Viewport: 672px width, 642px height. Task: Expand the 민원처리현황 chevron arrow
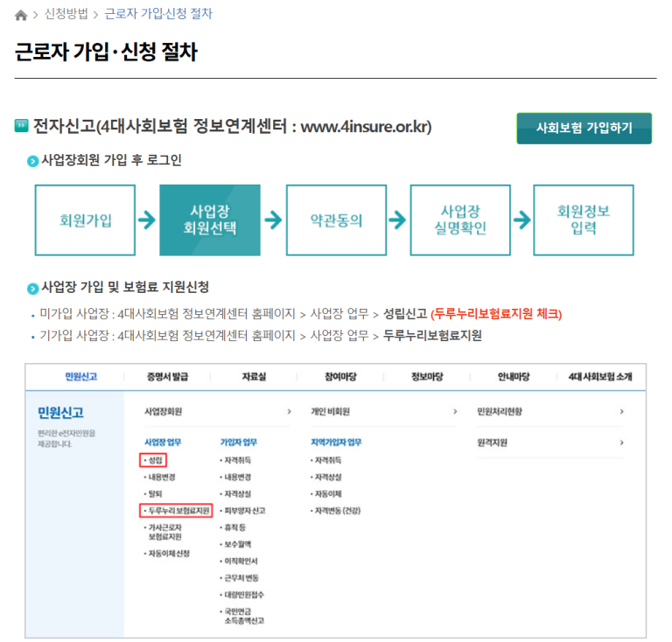click(622, 412)
